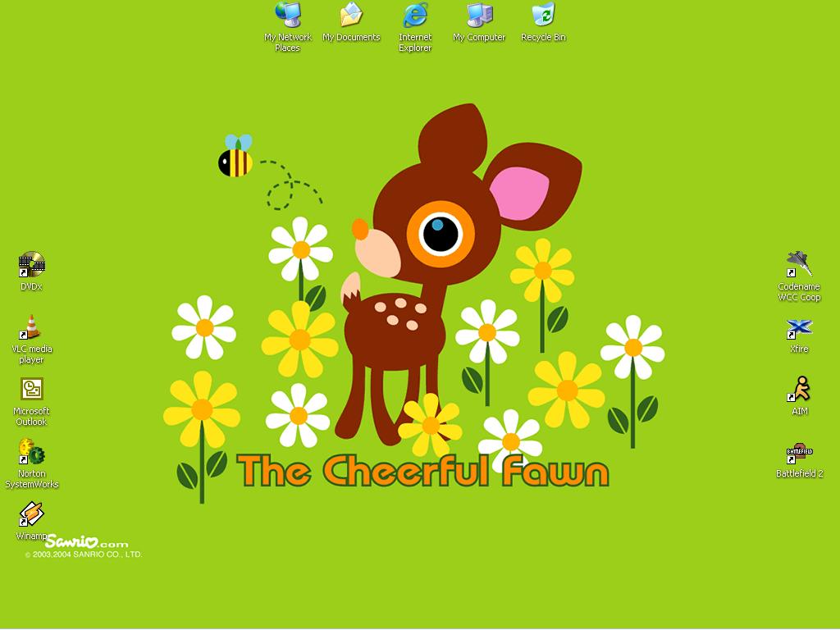Click the "My Computer" label text
840x630 pixels.
479,37
